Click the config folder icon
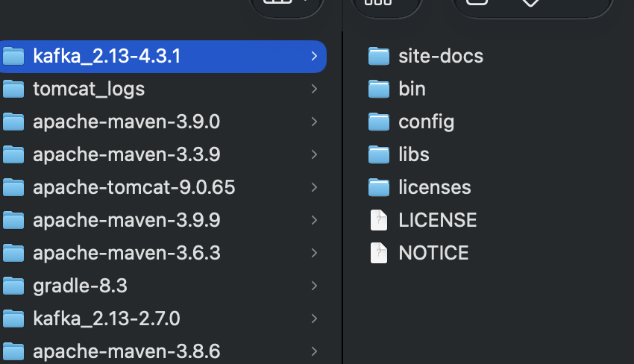This screenshot has height=364, width=634. pyautogui.click(x=379, y=122)
